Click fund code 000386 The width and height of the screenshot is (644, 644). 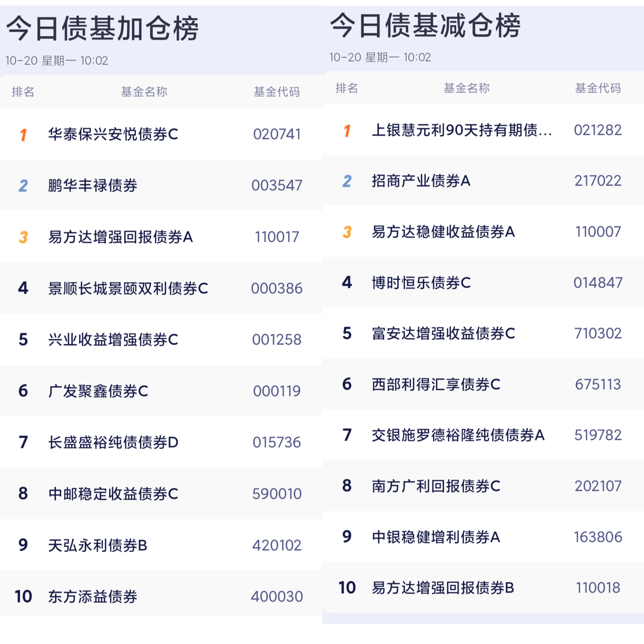pos(277,288)
